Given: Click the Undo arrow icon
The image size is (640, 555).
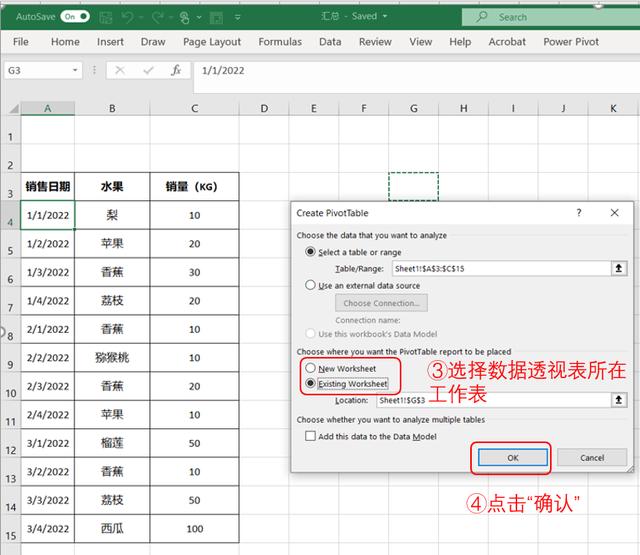Looking at the screenshot, I should tap(128, 17).
